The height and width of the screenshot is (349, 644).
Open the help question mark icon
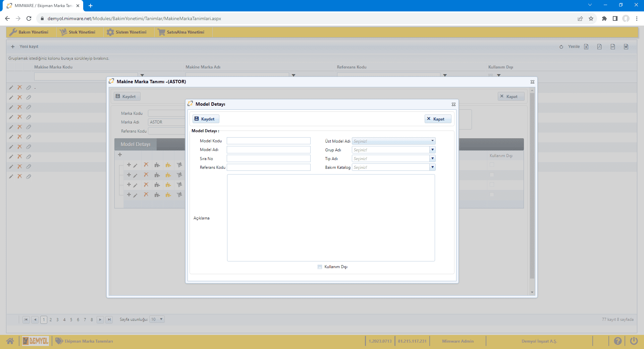618,341
